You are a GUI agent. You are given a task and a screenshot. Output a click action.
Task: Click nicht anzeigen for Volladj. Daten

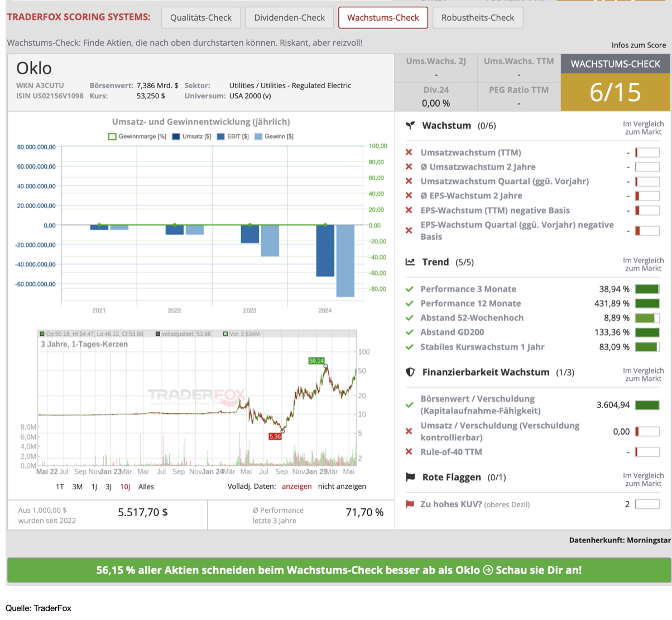(x=342, y=487)
